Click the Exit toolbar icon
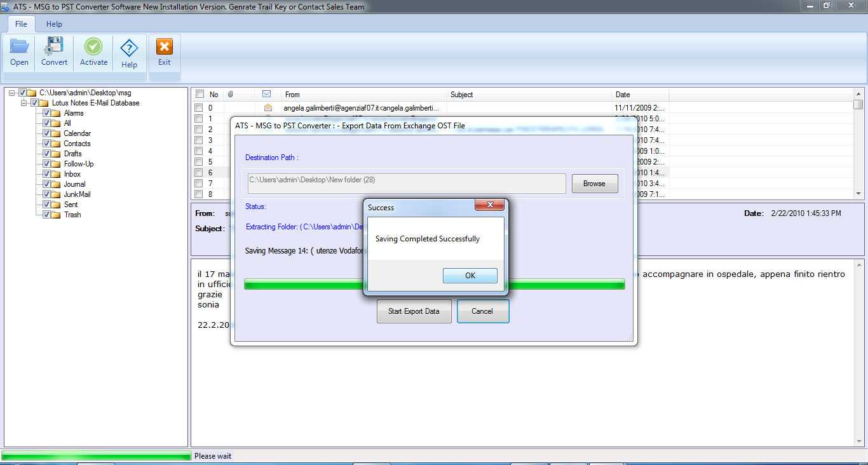Viewport: 868px width, 465px height. pyautogui.click(x=165, y=46)
